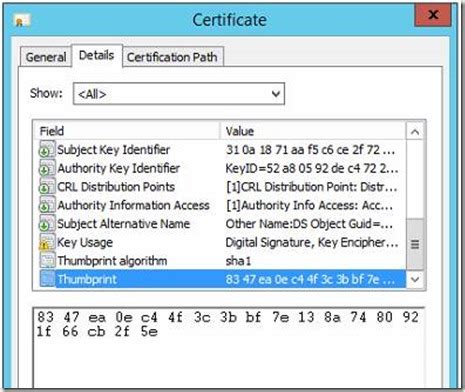Select the CRL Distribution Points field

[x=116, y=187]
